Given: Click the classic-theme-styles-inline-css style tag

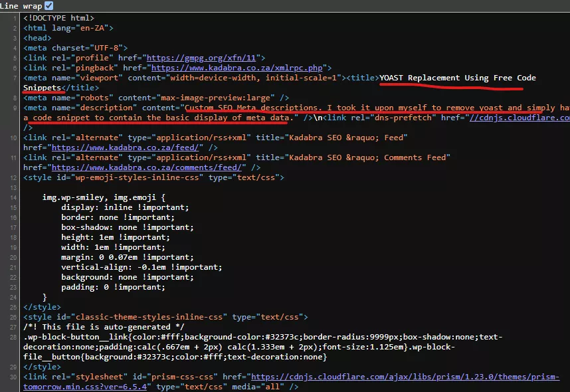Looking at the screenshot, I should tap(166, 317).
